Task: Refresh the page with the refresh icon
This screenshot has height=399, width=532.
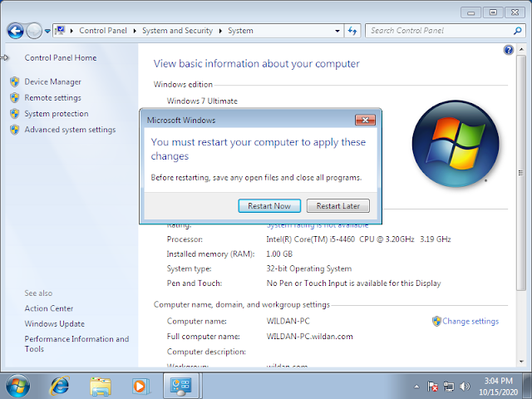Action: pyautogui.click(x=352, y=31)
